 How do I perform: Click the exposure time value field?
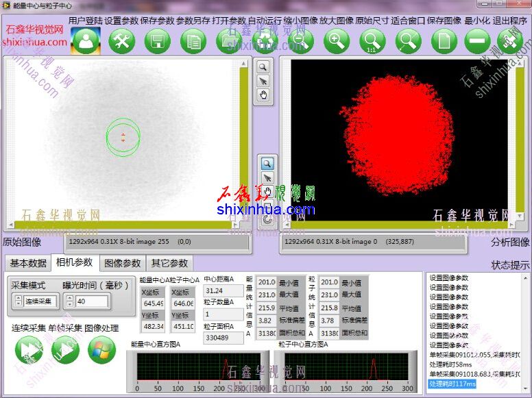92,301
